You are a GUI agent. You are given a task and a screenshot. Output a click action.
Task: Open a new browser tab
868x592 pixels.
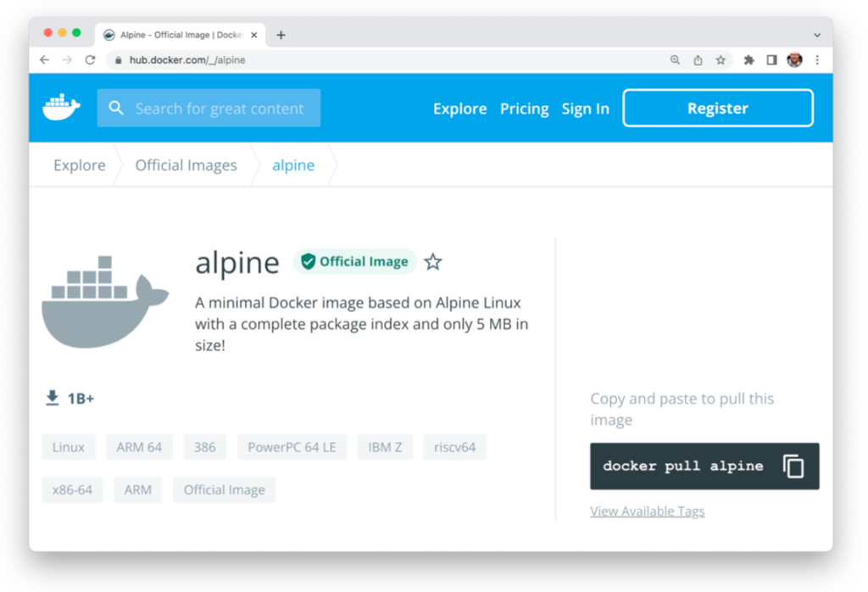click(281, 35)
